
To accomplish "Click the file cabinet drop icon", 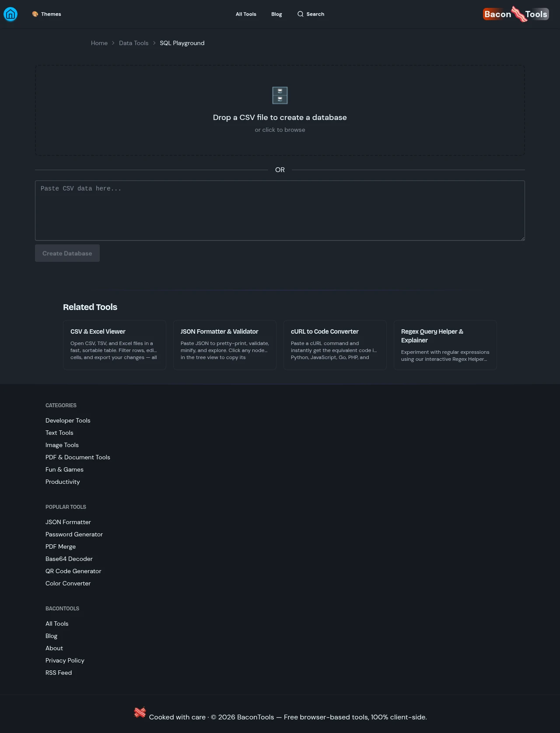I will [x=280, y=95].
